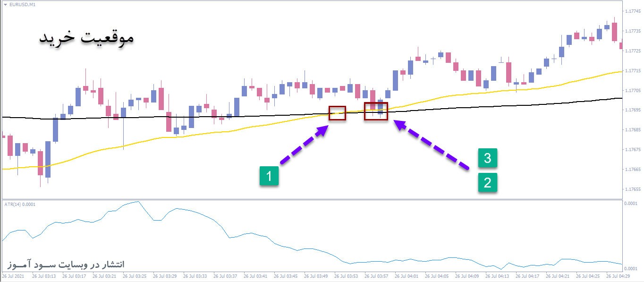Click the 26 Jul 03:21 time label
Viewport: 644px width, 282px height.
pyautogui.click(x=104, y=276)
